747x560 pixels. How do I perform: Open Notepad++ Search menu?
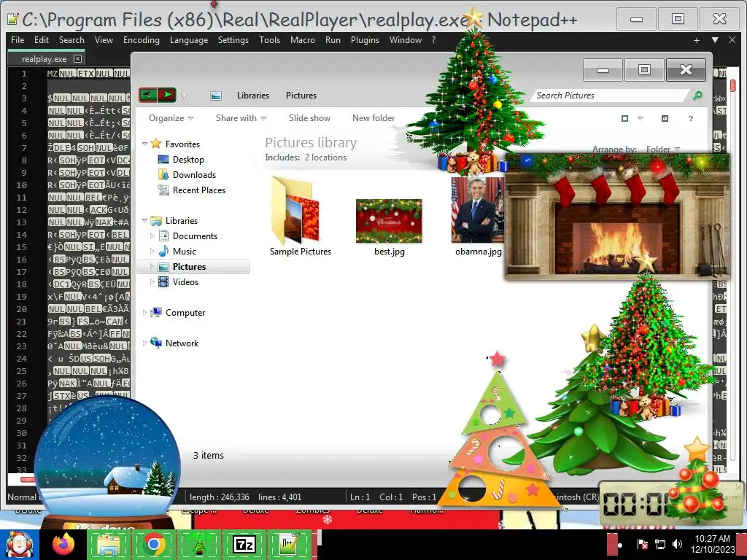71,40
